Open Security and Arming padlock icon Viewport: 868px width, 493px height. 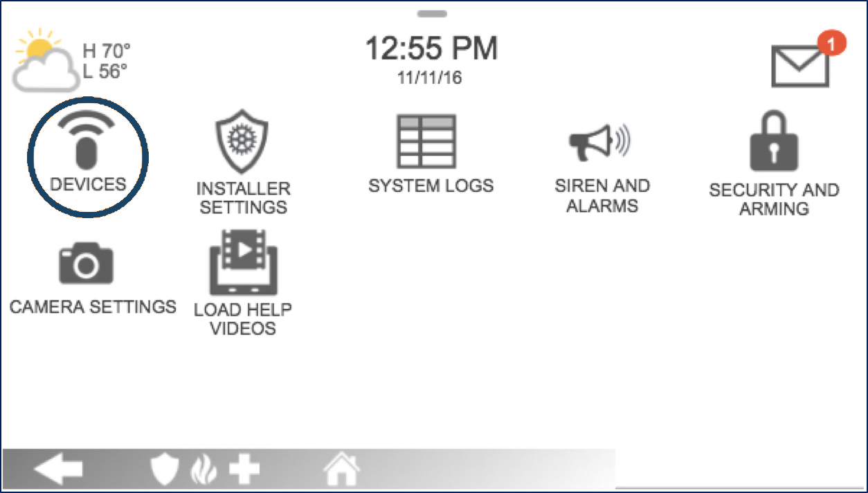point(774,141)
